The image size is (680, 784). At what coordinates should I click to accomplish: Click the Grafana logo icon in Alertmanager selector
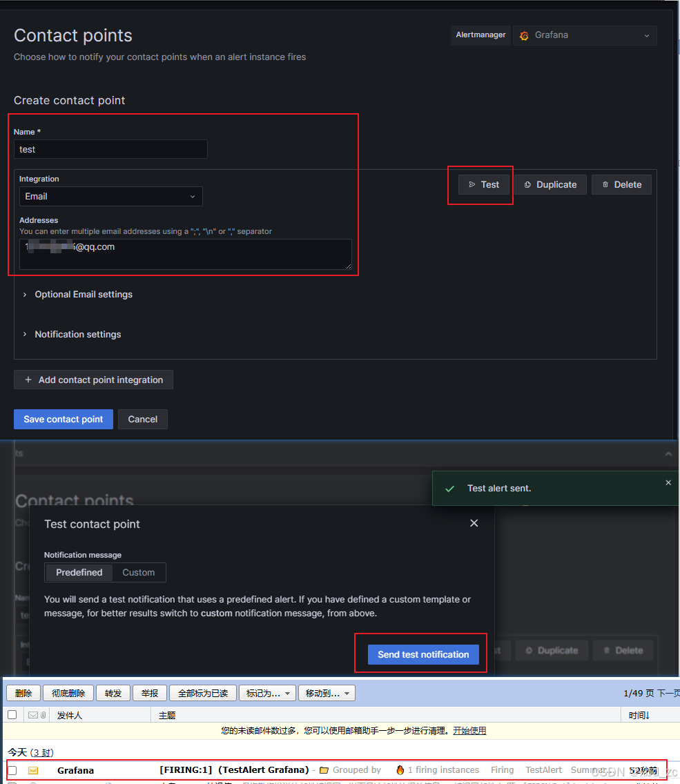(524, 35)
